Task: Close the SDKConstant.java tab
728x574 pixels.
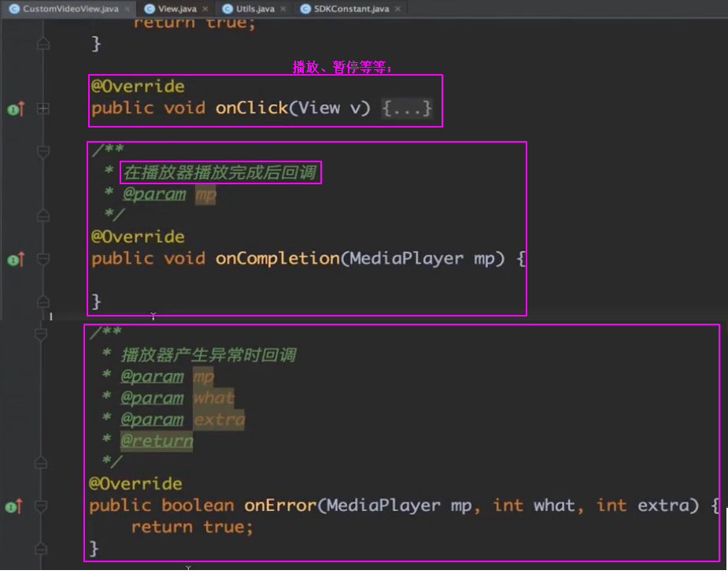Action: coord(397,9)
